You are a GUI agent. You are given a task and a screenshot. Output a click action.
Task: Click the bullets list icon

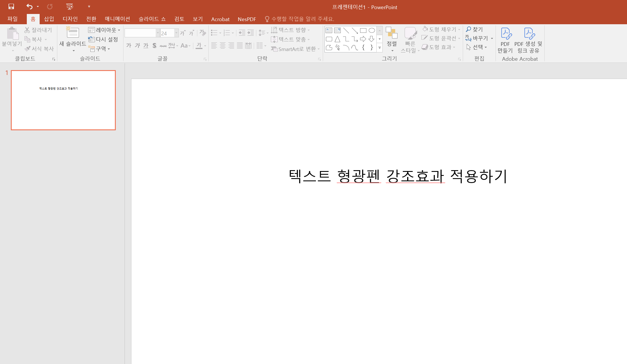[214, 33]
